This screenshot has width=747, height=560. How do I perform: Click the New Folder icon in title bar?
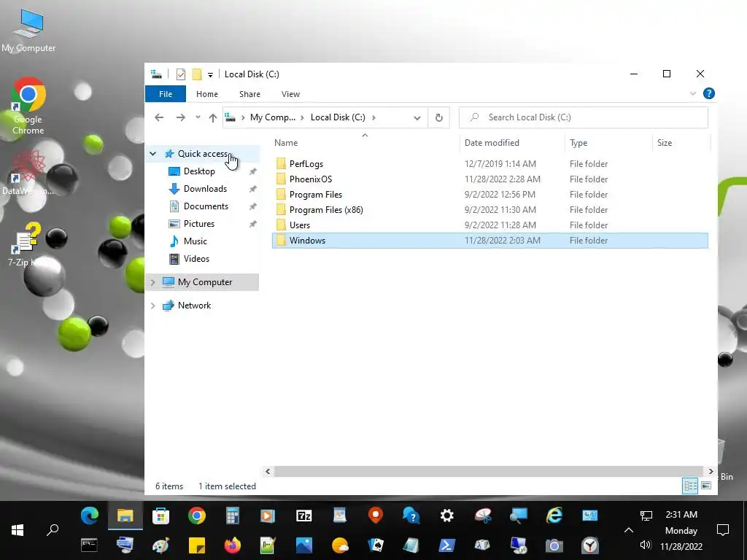click(x=197, y=74)
